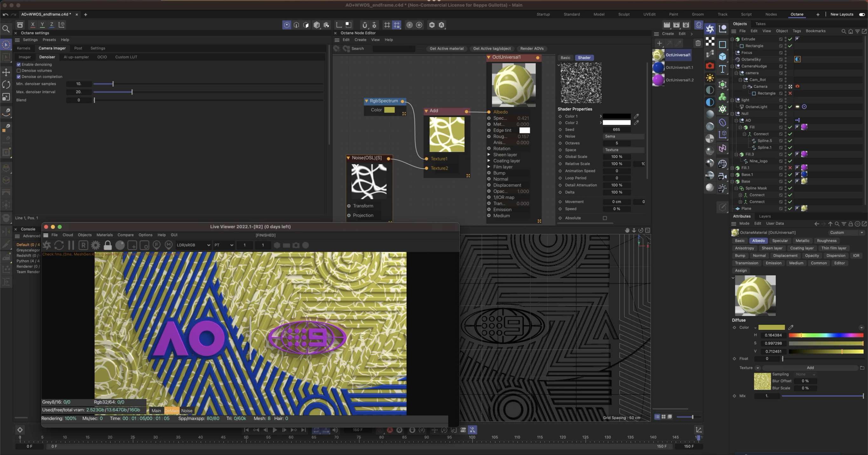
Task: Open Live Viewer settings gear icon
Action: click(x=96, y=245)
